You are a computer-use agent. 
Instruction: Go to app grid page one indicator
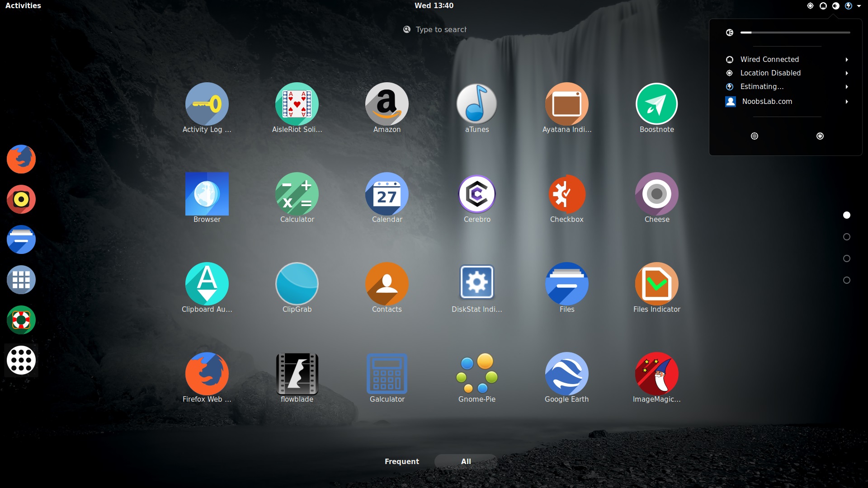[x=847, y=215]
